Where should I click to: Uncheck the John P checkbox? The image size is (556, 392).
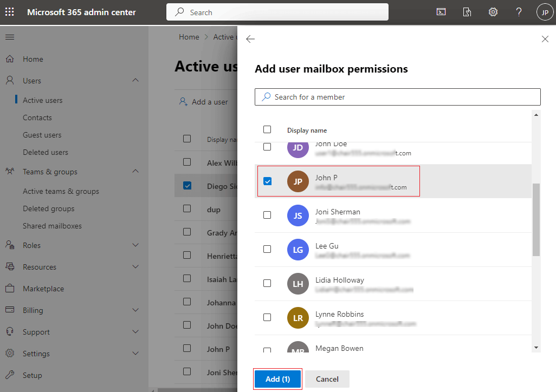coord(267,181)
